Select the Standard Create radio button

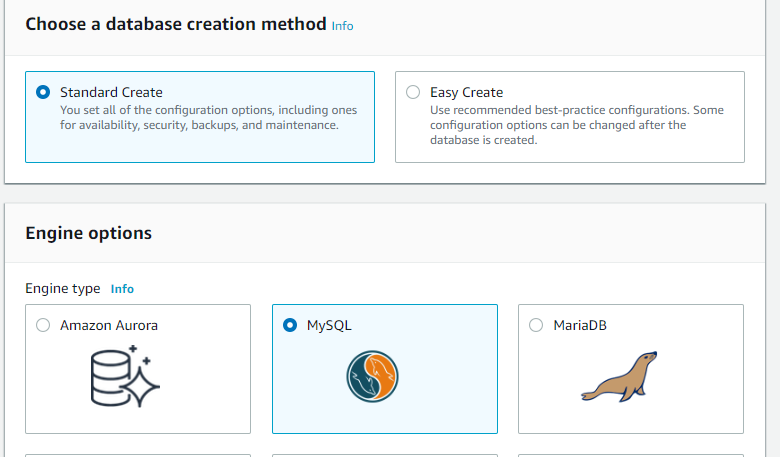pos(43,92)
